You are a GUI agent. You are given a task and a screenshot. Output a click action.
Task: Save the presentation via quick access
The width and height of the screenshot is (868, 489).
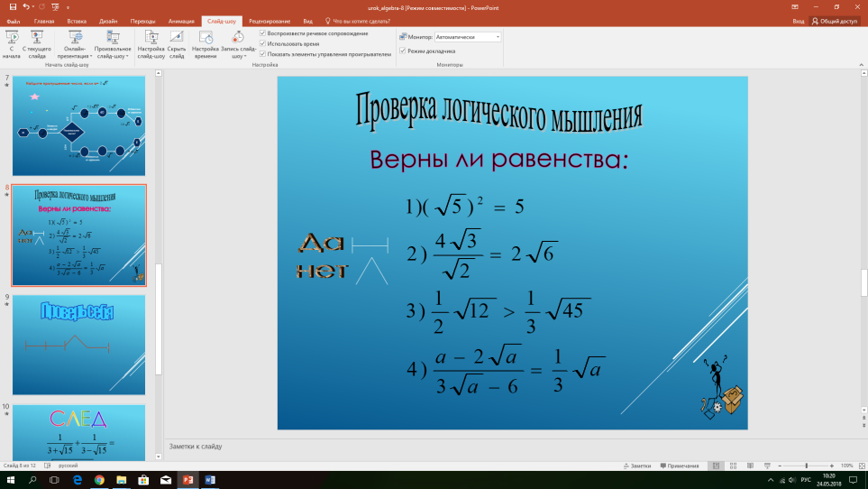pyautogui.click(x=13, y=7)
